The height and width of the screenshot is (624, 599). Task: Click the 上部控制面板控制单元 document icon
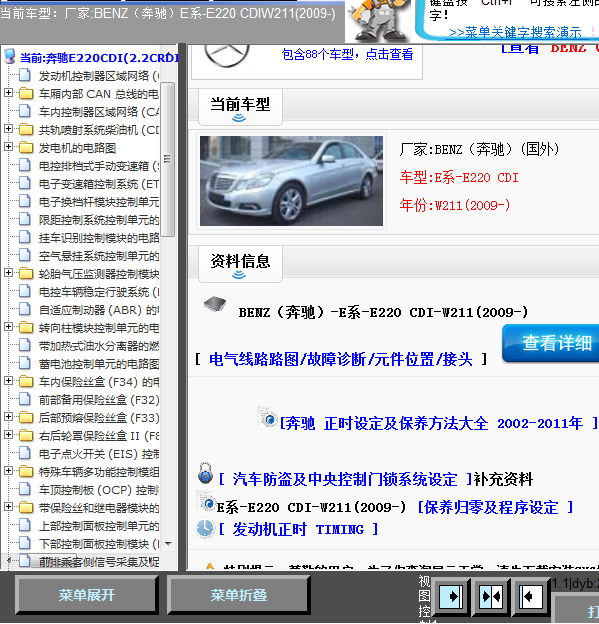click(25, 525)
